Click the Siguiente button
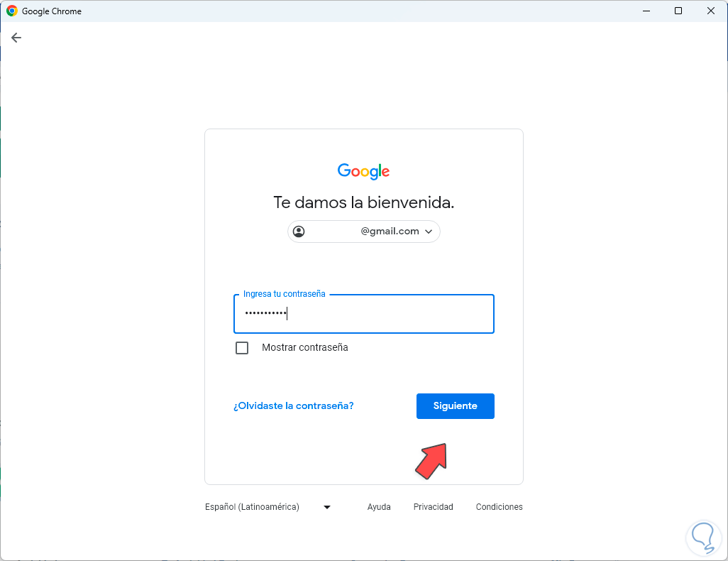Screen dimensions: 728x561 (455, 406)
